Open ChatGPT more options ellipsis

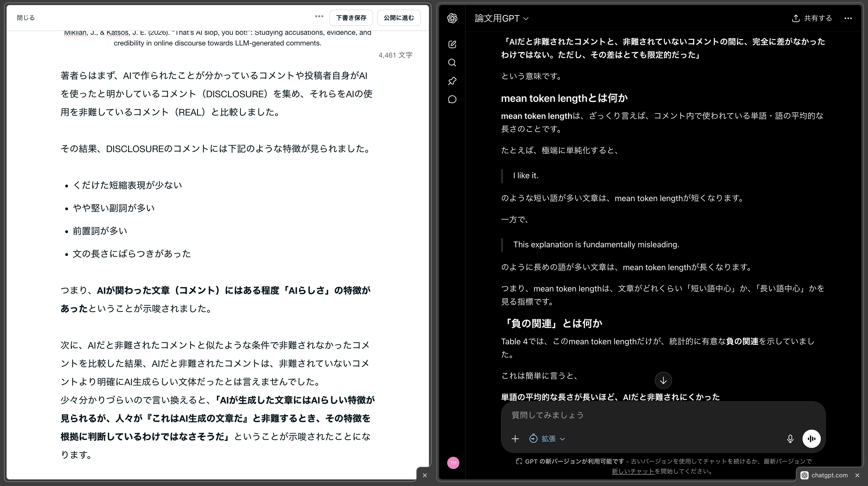point(848,18)
